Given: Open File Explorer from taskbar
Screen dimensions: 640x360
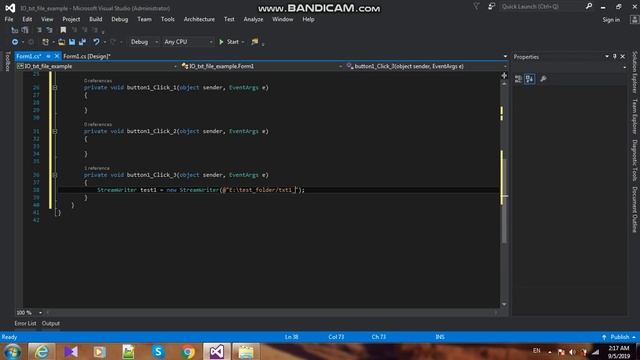Looking at the screenshot, I should click(x=246, y=351).
